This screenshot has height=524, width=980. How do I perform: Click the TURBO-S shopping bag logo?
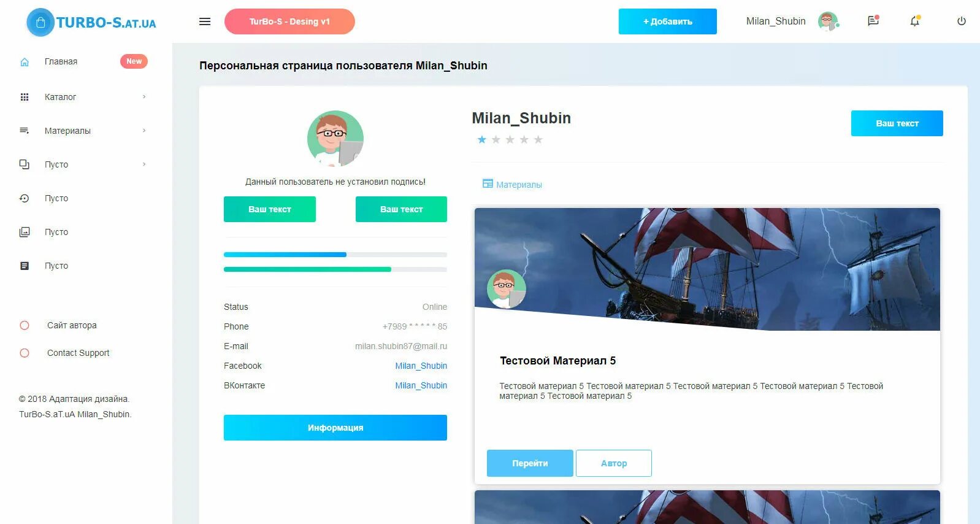[40, 23]
